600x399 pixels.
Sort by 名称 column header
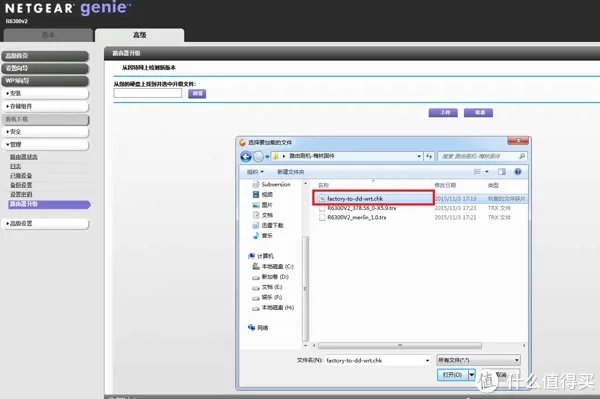(x=323, y=185)
